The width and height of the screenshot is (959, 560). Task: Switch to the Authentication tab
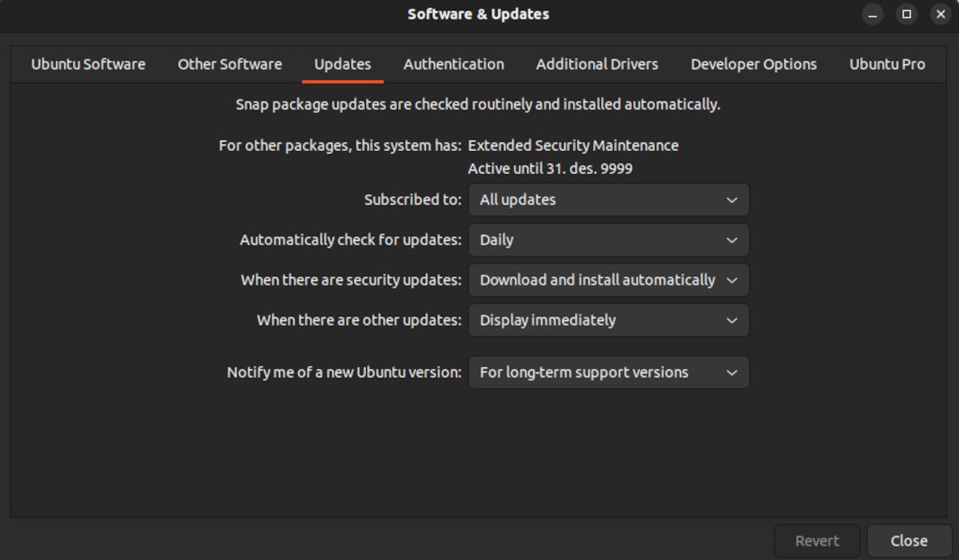pos(453,64)
